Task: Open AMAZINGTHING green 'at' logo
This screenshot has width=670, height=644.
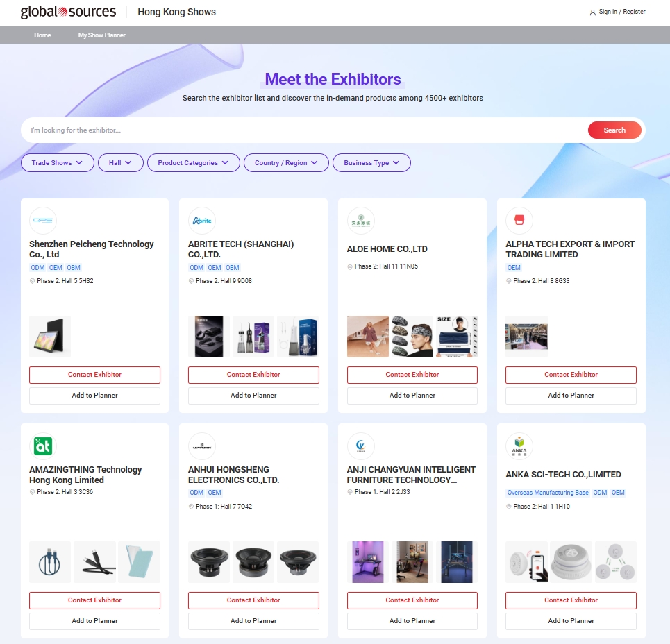Action: (43, 446)
